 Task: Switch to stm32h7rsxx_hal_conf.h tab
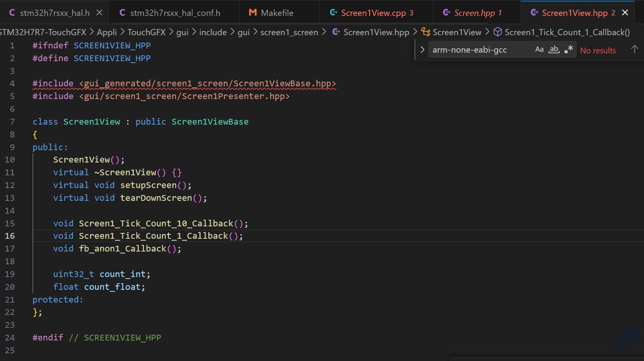(175, 13)
